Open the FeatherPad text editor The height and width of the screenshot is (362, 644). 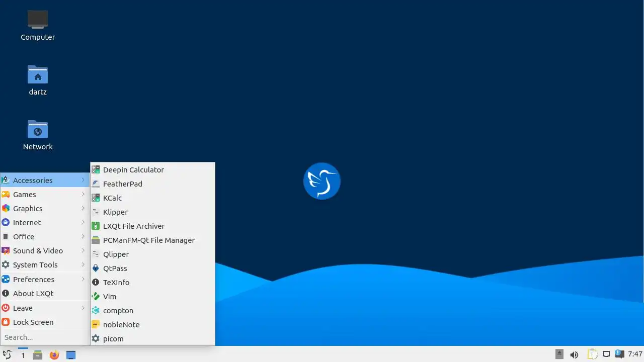(152, 184)
